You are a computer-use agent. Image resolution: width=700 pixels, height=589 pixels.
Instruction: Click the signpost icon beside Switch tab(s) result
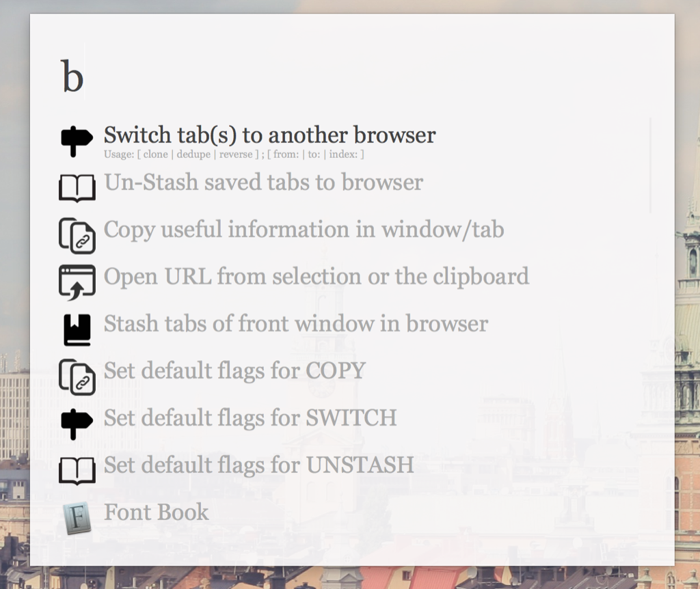pyautogui.click(x=77, y=141)
